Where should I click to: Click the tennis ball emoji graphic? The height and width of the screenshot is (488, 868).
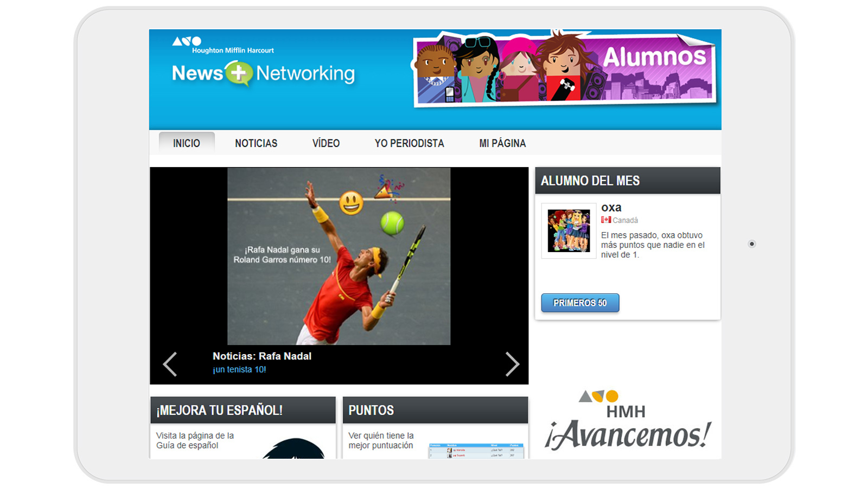(x=392, y=222)
